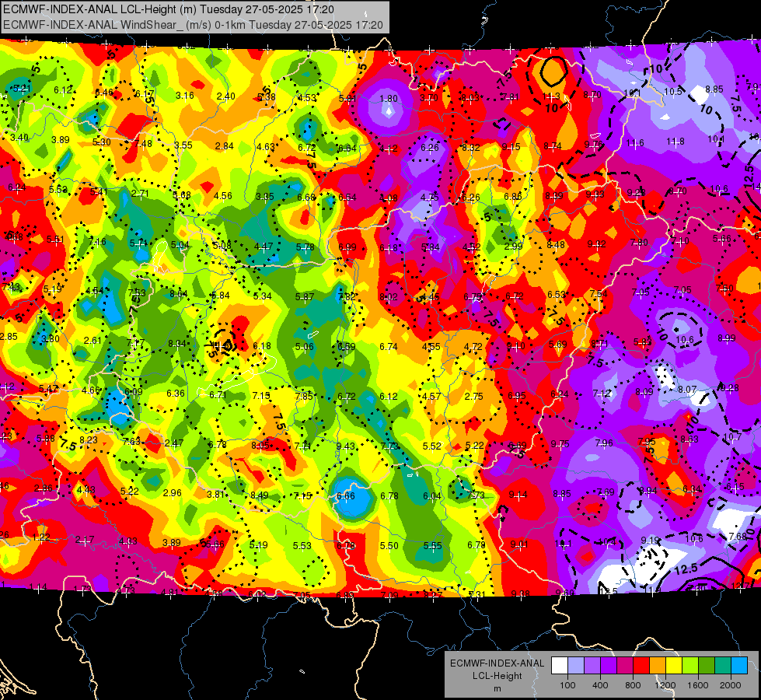Click the shear value 2.71

[x=140, y=194]
